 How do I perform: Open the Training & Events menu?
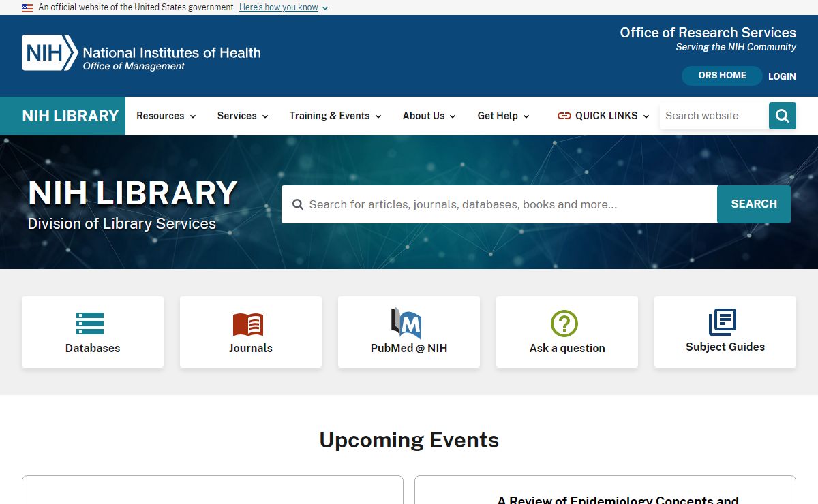click(x=335, y=116)
